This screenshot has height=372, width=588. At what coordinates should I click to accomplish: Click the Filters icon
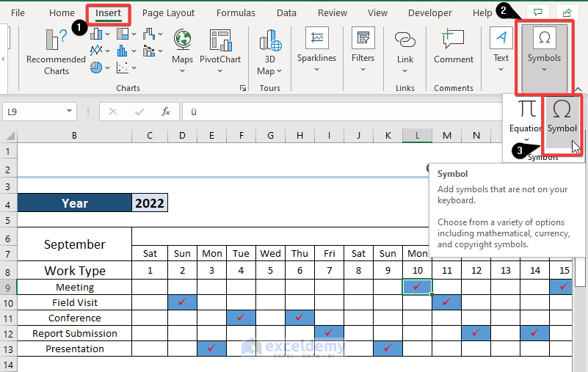pyautogui.click(x=363, y=38)
